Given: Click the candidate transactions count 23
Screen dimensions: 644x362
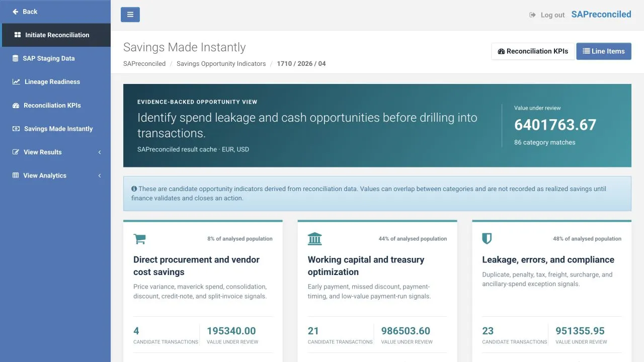Looking at the screenshot, I should 488,331.
